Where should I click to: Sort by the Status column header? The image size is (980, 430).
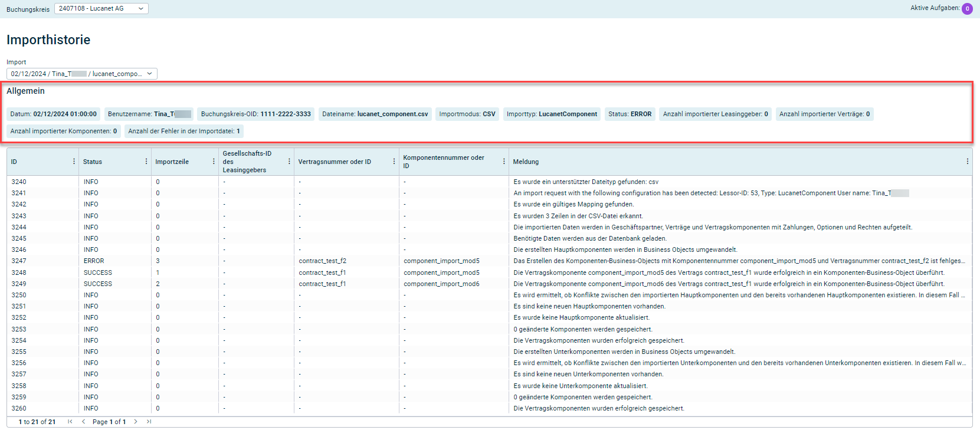tap(93, 162)
